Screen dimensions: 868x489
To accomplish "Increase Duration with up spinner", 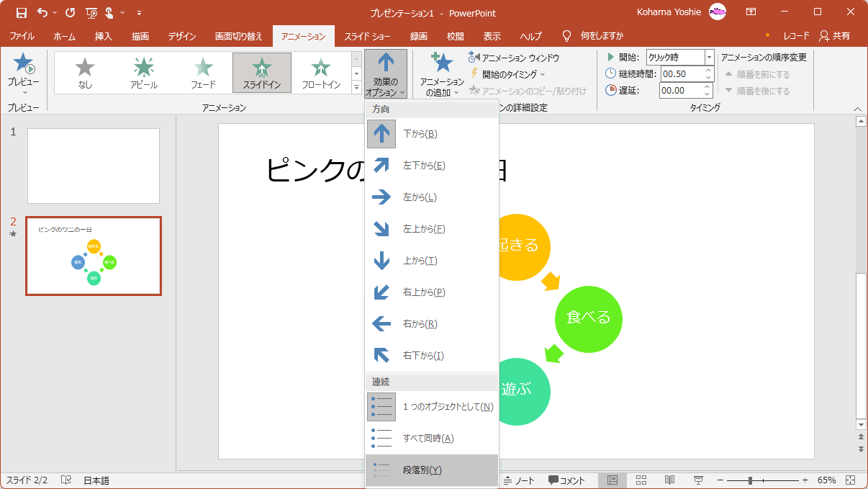I will click(709, 70).
